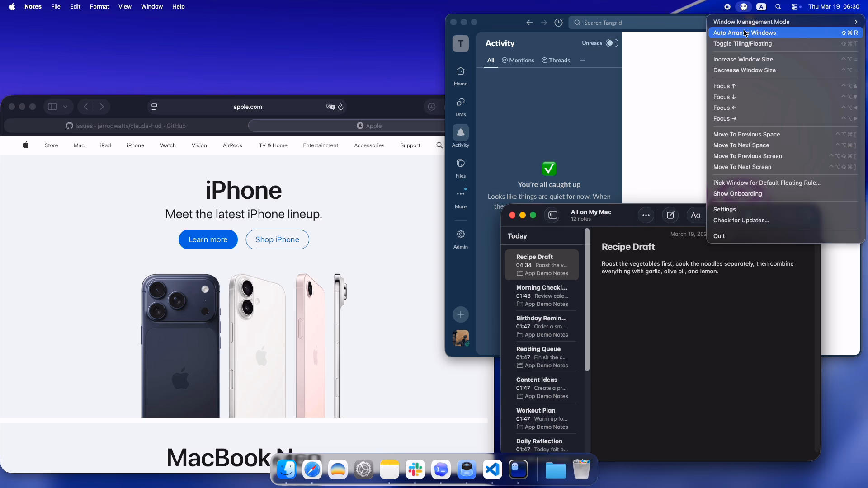The image size is (868, 488).
Task: Compose a new note in Notes
Action: 670,215
